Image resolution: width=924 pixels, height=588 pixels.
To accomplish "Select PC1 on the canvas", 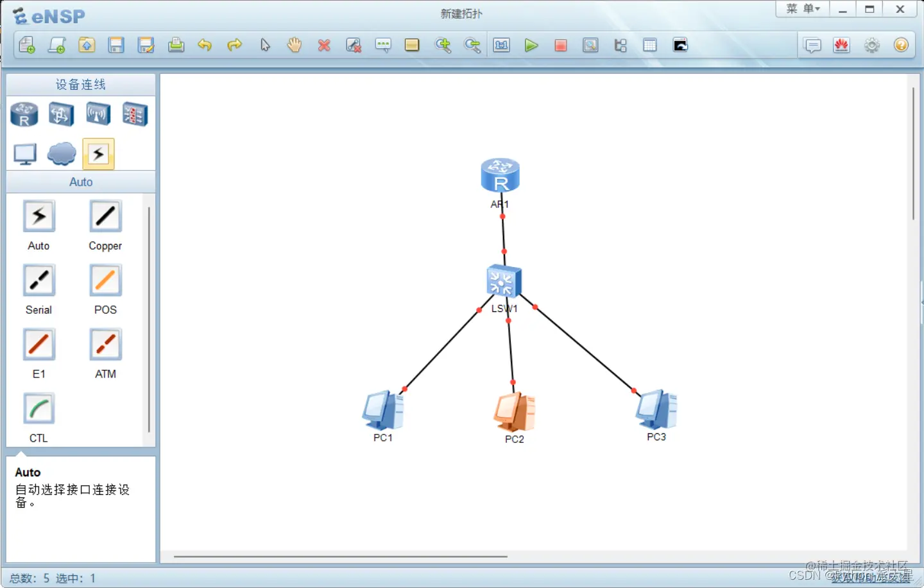I will (383, 410).
